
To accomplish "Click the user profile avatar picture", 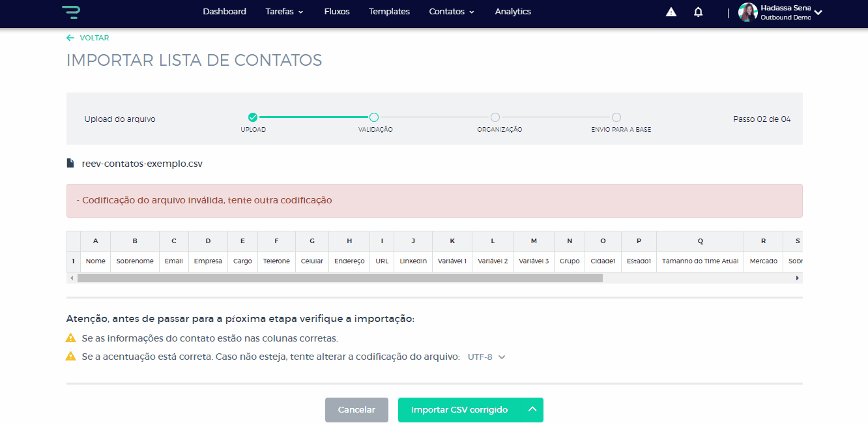I will (x=747, y=12).
